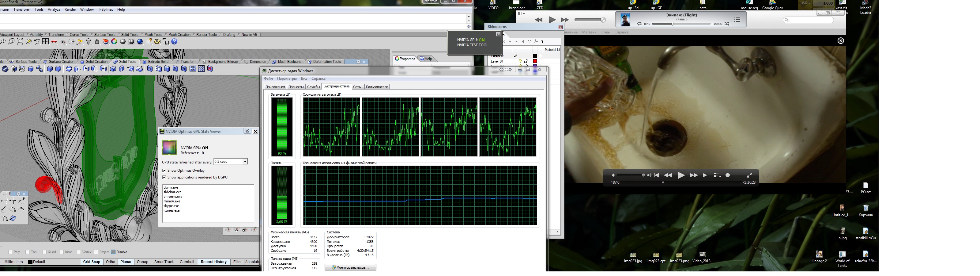This screenshot has width=980, height=276.
Task: Check the Vertex osnap checkbox
Action: (x=79, y=252)
